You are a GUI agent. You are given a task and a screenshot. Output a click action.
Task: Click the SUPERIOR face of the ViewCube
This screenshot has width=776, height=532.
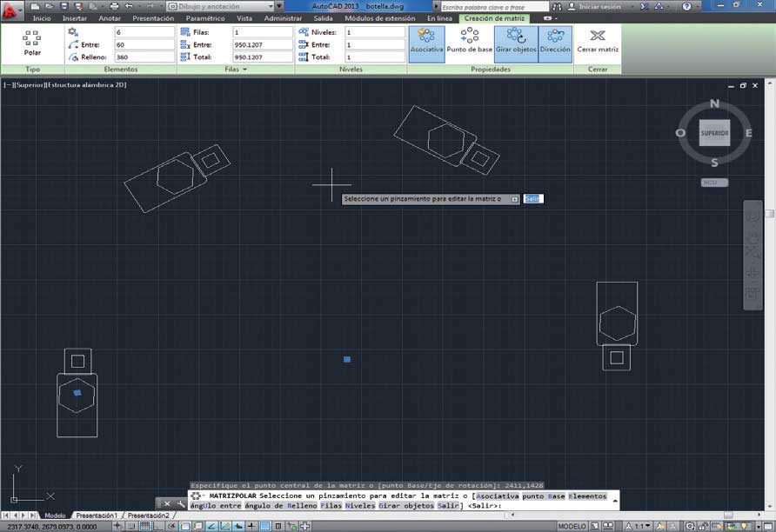(x=714, y=133)
